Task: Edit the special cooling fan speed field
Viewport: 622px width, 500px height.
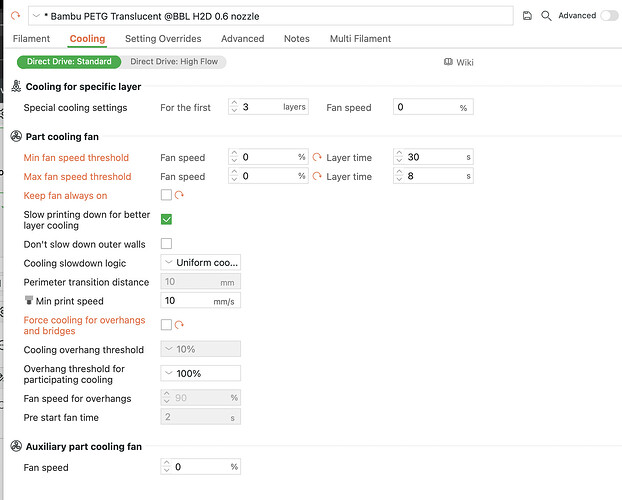Action: coord(433,107)
